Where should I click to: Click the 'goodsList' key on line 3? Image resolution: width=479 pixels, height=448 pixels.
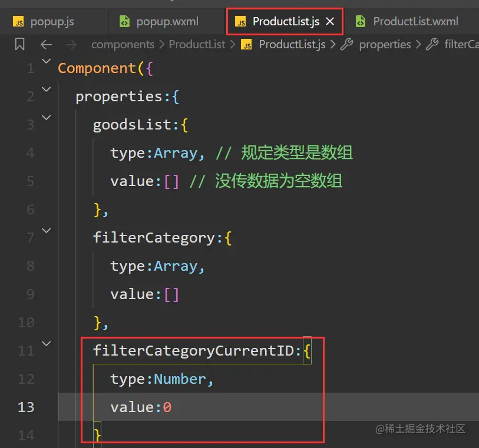[133, 125]
